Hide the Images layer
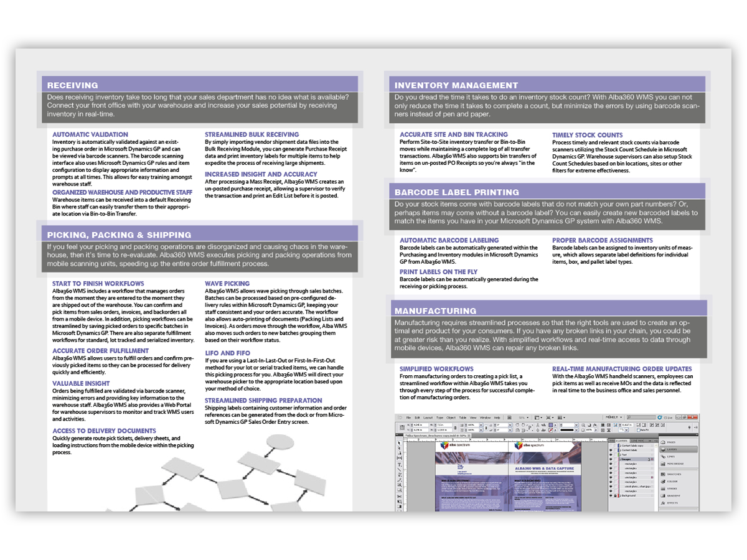 point(611,459)
